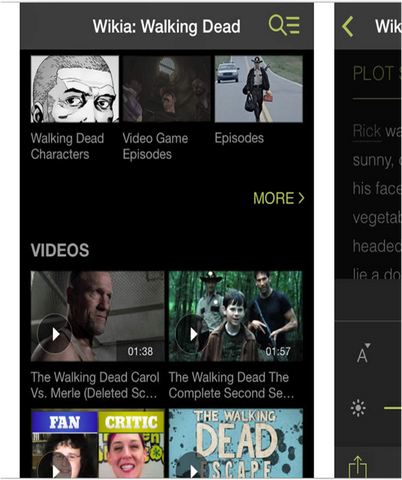Screen dimensions: 402x480
Task: Open the font size icon
Action: click(x=363, y=353)
